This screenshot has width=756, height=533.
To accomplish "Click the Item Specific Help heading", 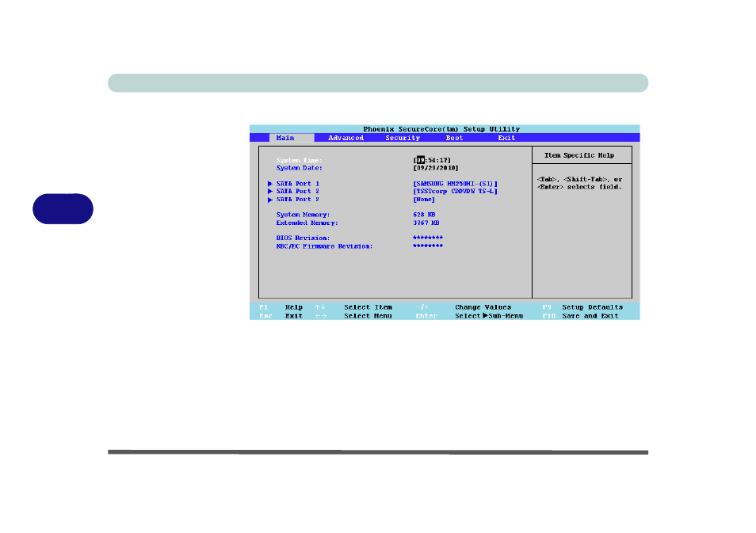I will point(579,155).
